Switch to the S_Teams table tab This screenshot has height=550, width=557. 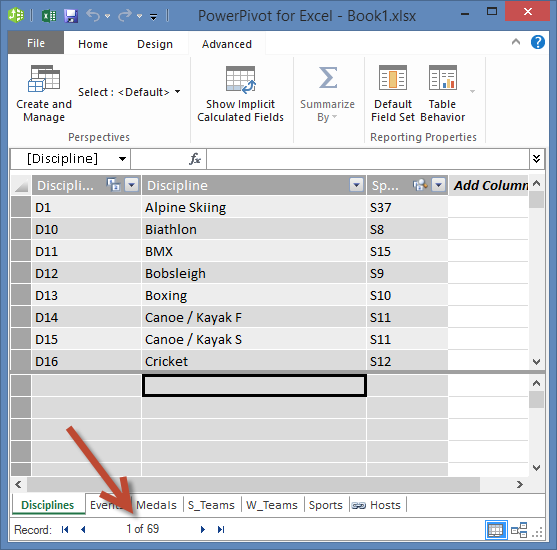pos(211,505)
